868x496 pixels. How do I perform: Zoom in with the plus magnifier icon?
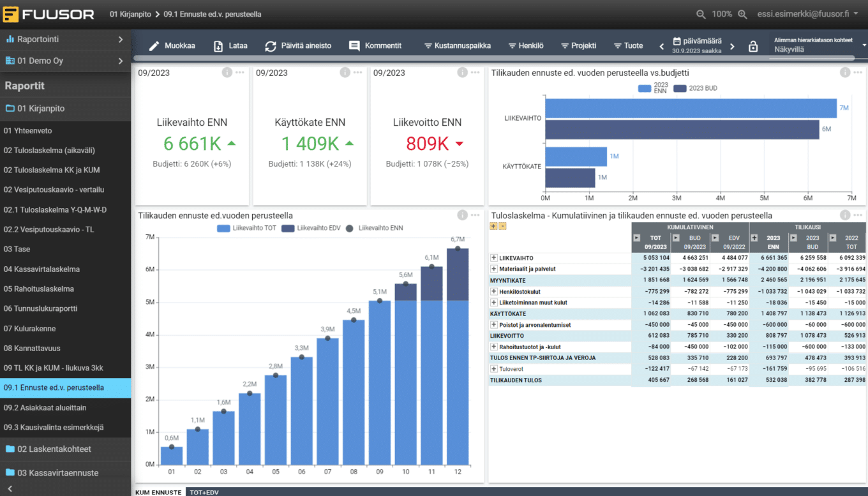(742, 14)
